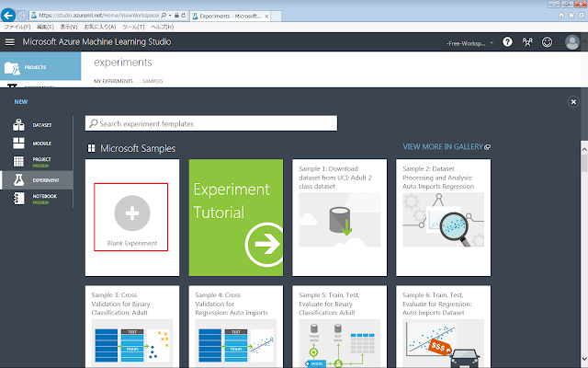This screenshot has width=588, height=368.
Task: Choose the Dataset cylinders icon
Action: tap(18, 125)
